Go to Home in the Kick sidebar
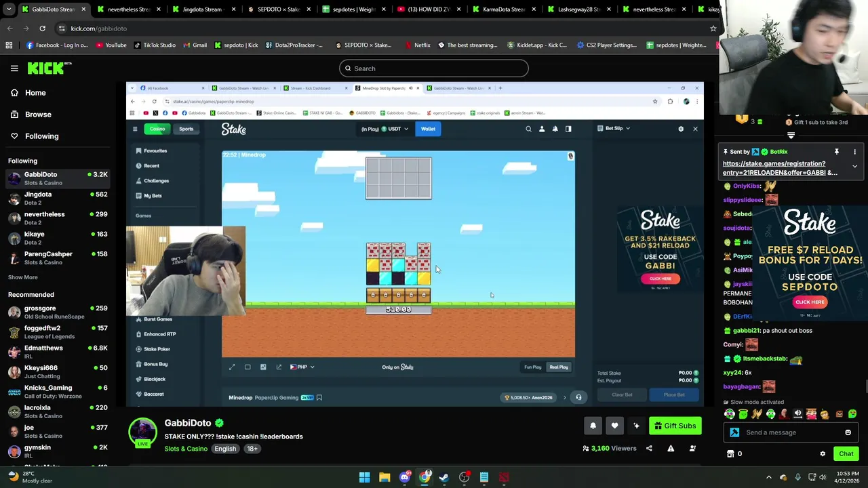 point(35,93)
